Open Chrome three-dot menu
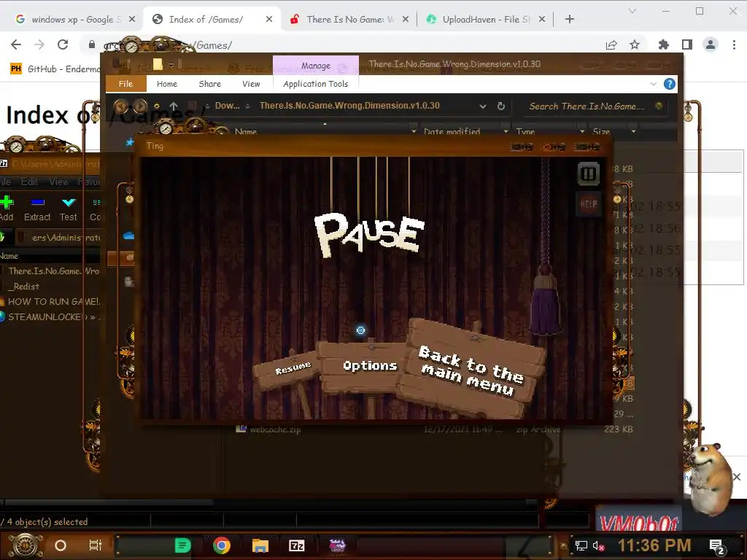The width and height of the screenshot is (747, 560). pyautogui.click(x=734, y=44)
